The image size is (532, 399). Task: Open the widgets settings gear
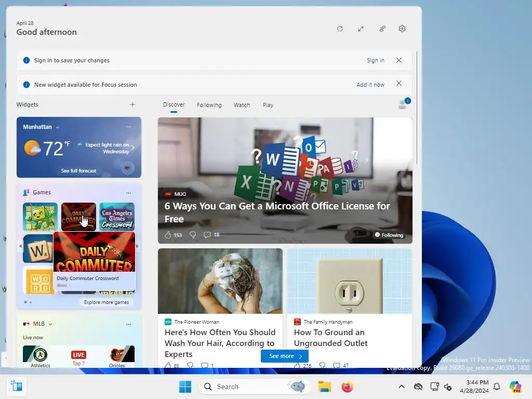(402, 29)
